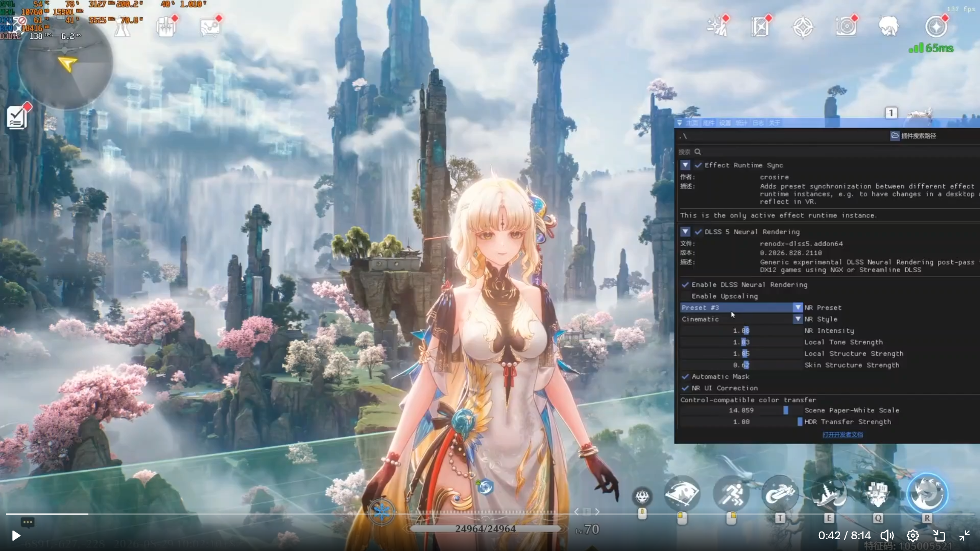The width and height of the screenshot is (980, 551).
Task: Click the blue snowflake icon above health bar
Action: pos(382,511)
